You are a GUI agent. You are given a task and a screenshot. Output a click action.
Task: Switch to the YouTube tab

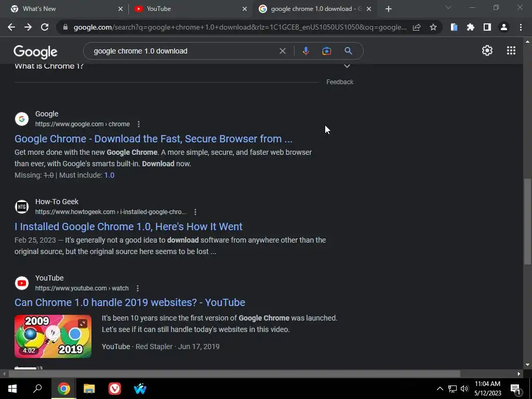coord(191,9)
